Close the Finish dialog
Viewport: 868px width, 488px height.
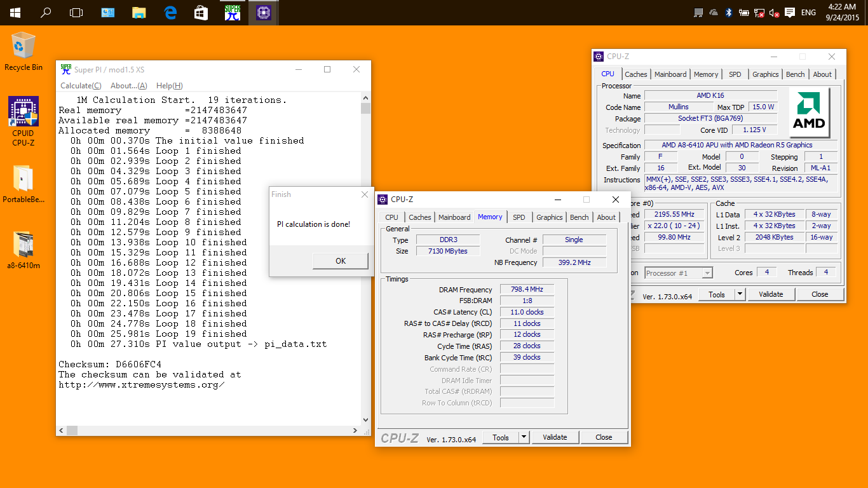(364, 194)
